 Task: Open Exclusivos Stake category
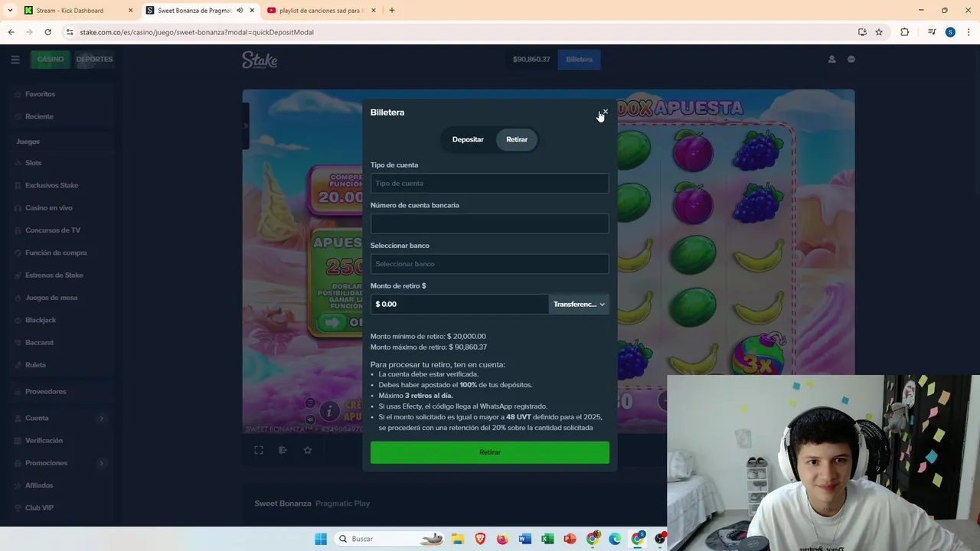pos(51,185)
